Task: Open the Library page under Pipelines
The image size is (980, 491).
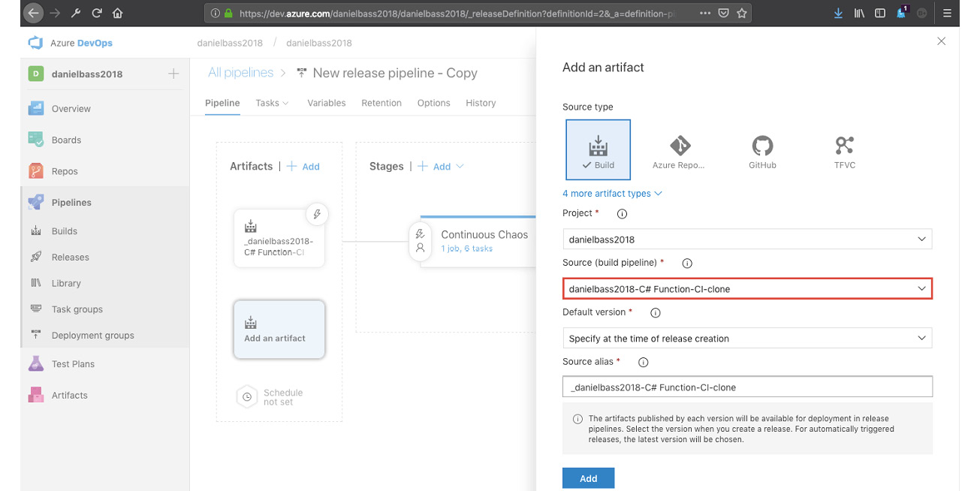Action: [66, 283]
